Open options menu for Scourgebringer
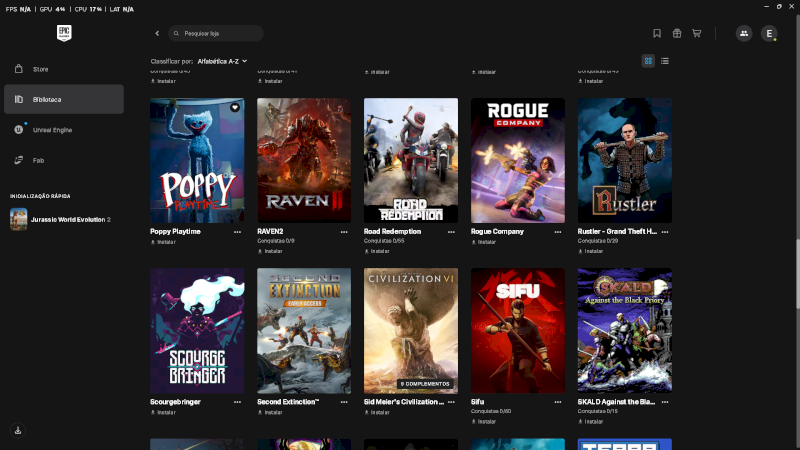 (237, 402)
